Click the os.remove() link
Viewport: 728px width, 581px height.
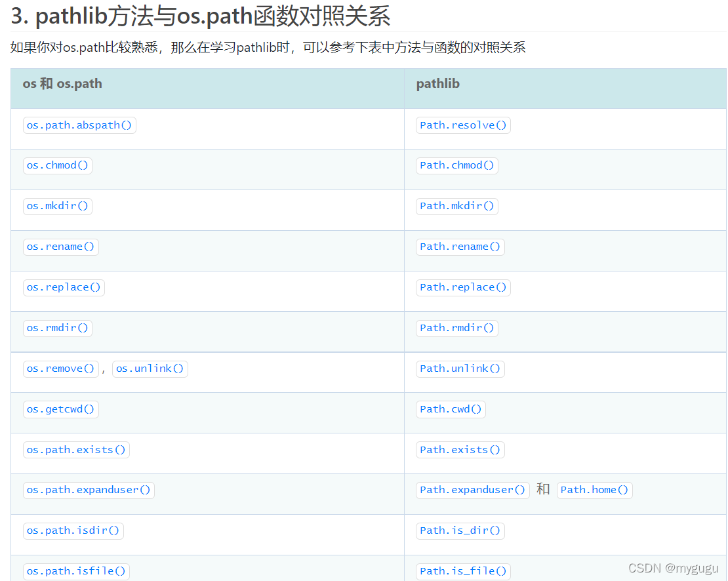60,369
